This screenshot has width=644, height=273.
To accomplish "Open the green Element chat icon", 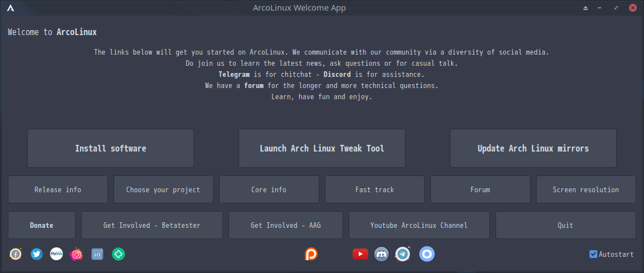I will coord(118,254).
